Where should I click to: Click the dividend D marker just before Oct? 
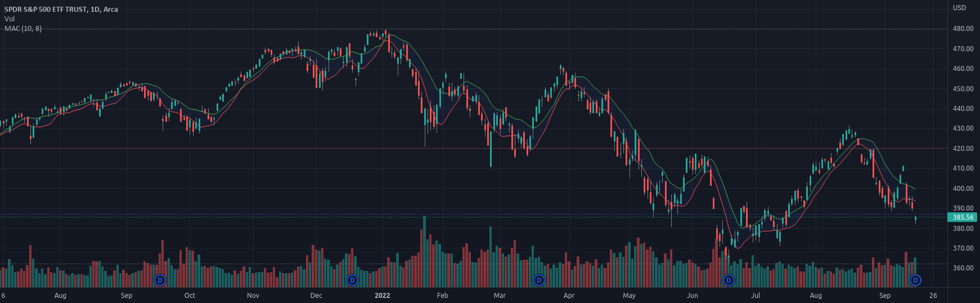tap(160, 280)
